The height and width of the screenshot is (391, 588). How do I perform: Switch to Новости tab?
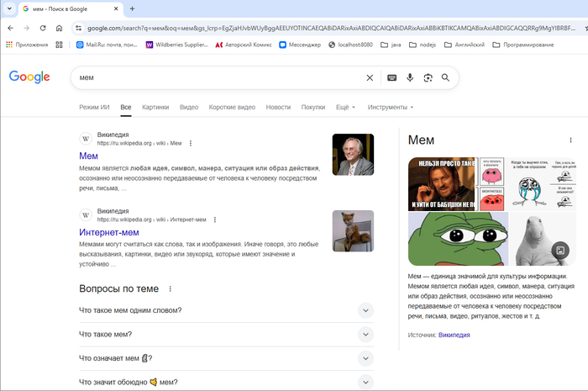[278, 108]
